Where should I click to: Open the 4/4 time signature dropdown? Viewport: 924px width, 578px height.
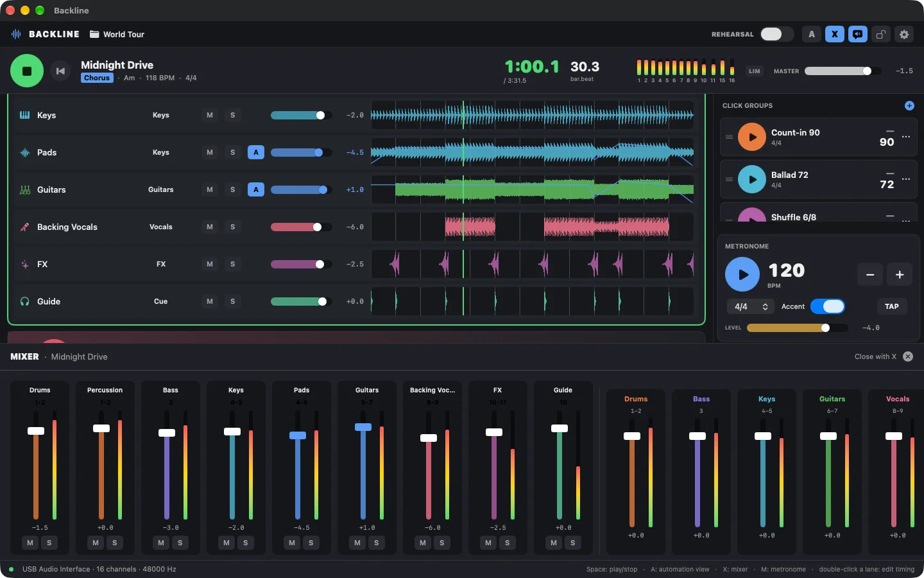pyautogui.click(x=751, y=307)
